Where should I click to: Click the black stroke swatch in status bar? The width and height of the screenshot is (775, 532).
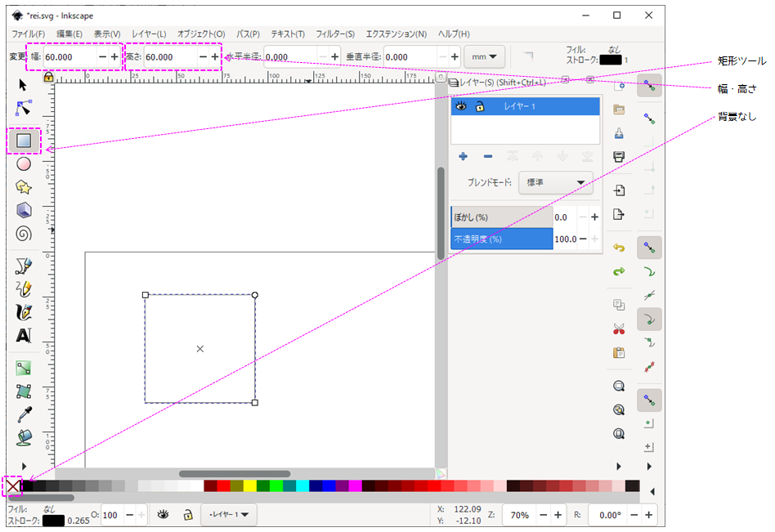pyautogui.click(x=53, y=520)
